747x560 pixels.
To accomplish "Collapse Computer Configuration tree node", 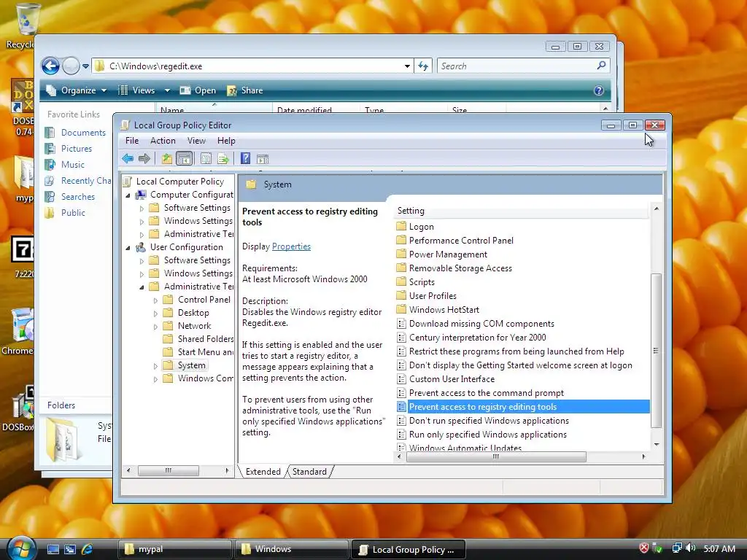I will click(x=128, y=195).
